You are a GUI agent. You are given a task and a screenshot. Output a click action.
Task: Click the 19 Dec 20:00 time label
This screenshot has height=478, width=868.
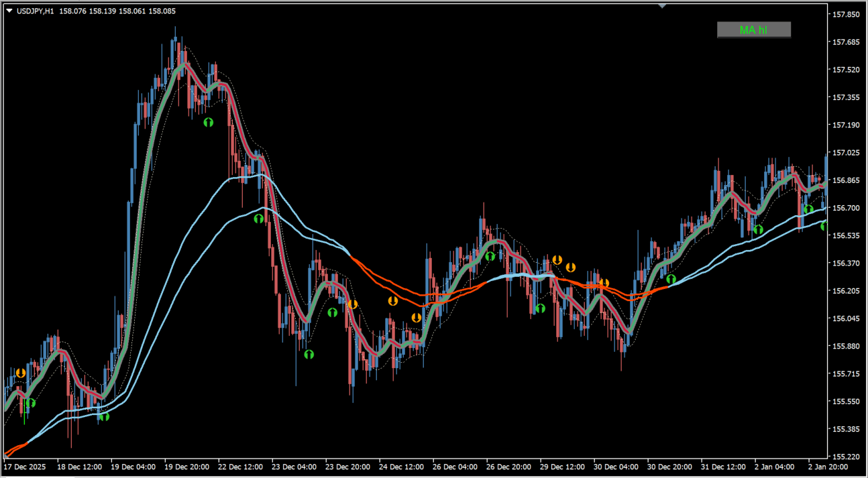tap(187, 467)
